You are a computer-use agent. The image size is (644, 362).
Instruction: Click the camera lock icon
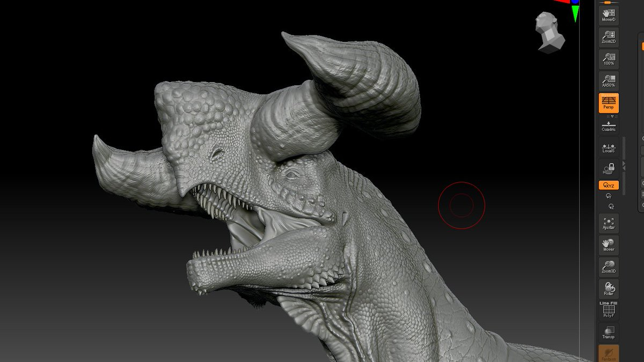click(609, 169)
